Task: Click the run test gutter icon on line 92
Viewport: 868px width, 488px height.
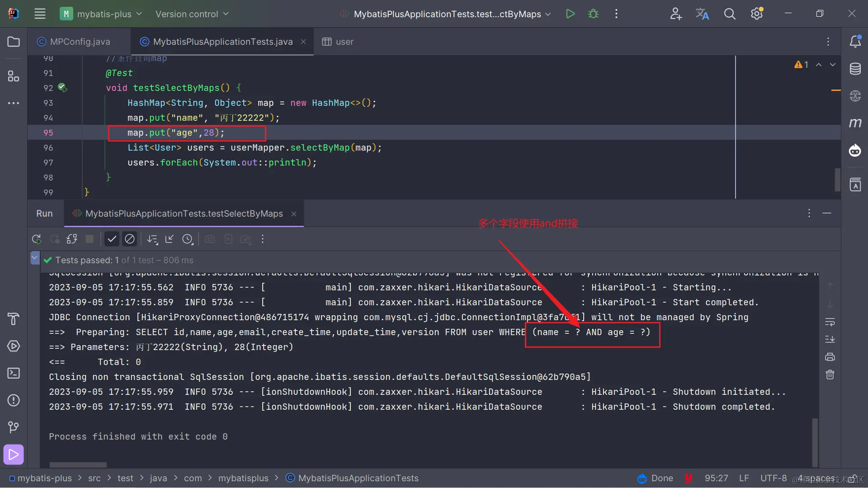Action: pos(62,88)
